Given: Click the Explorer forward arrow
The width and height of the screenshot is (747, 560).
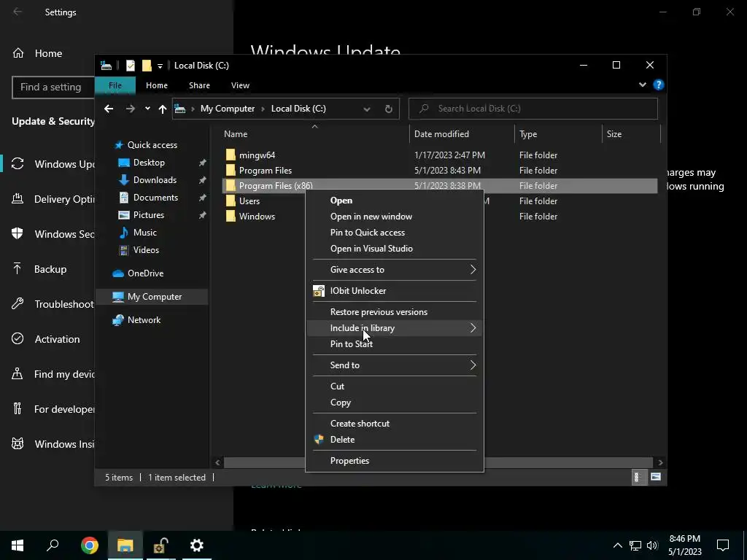Looking at the screenshot, I should tap(130, 109).
